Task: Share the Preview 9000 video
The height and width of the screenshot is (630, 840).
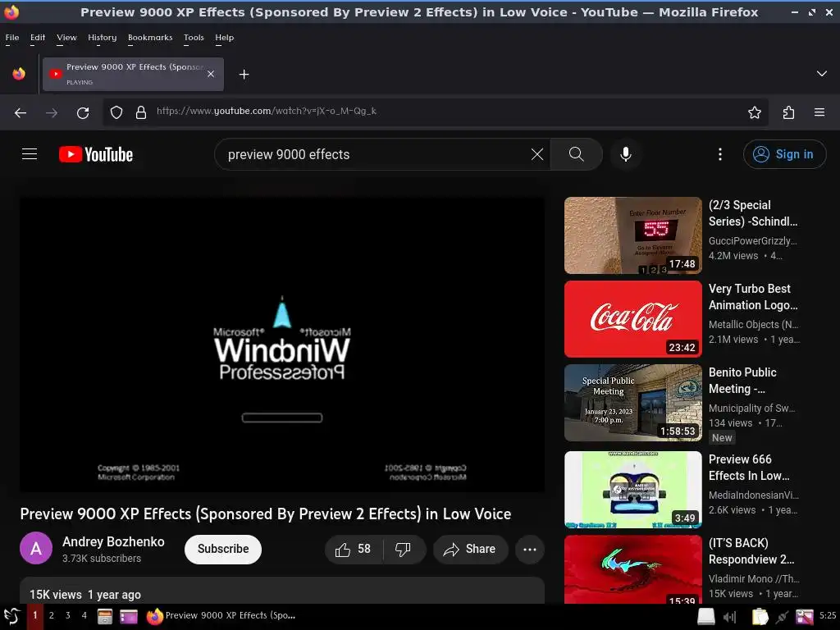Action: click(470, 549)
